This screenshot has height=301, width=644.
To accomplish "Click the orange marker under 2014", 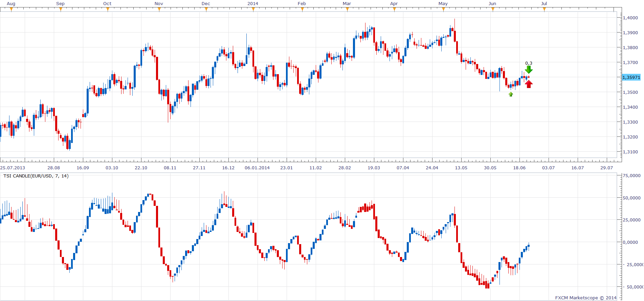I will pos(253,9).
